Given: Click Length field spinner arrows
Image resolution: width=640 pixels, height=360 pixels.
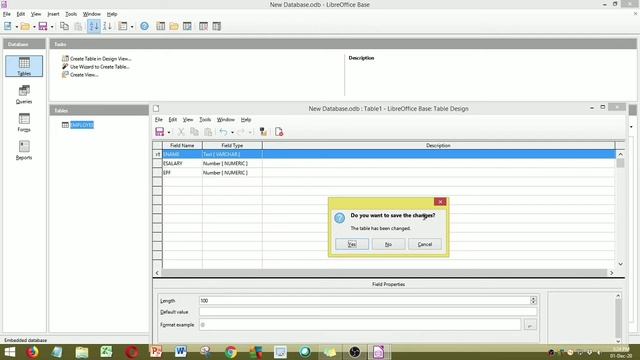Looking at the screenshot, I should (x=533, y=300).
